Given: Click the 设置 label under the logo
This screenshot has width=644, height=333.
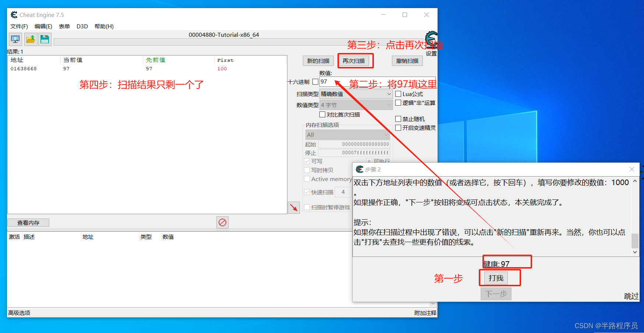Looking at the screenshot, I should [x=431, y=53].
